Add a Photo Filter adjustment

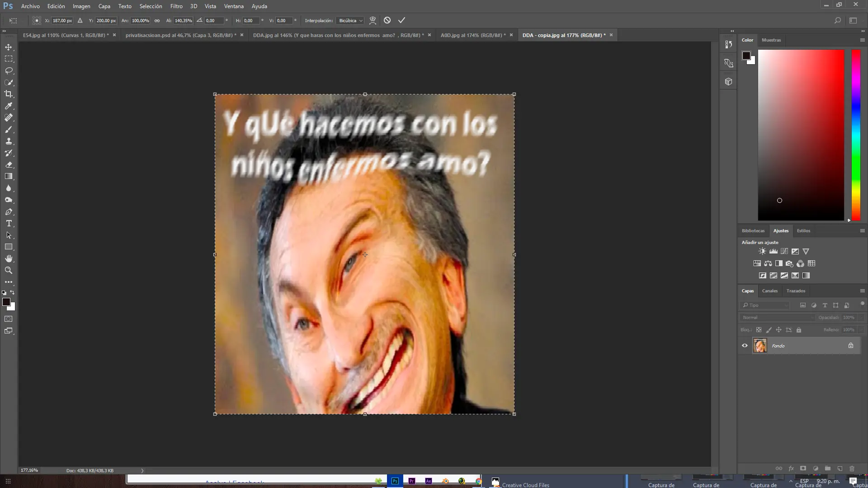tap(790, 263)
